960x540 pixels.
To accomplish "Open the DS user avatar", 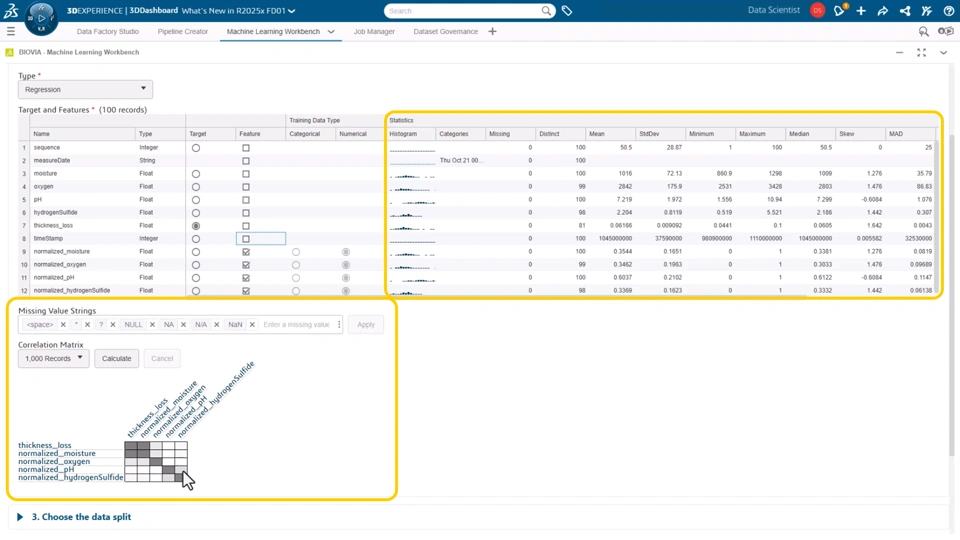I will point(817,10).
